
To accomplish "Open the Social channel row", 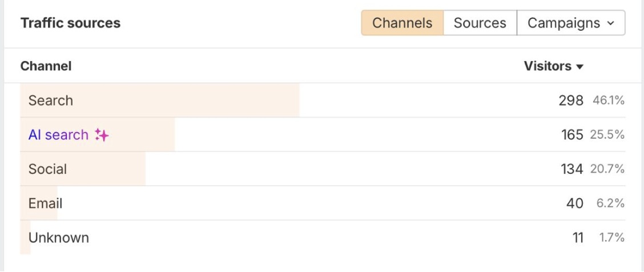I will [47, 169].
